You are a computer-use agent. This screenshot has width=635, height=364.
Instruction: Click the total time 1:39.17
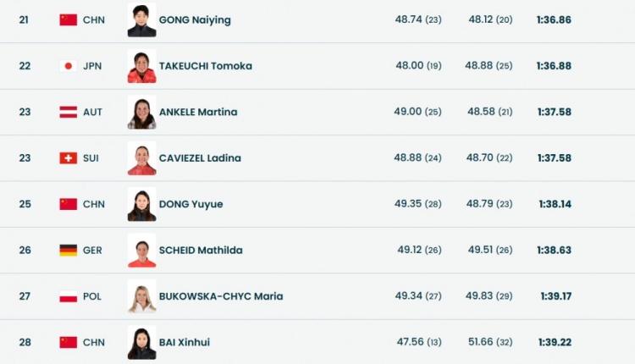tap(555, 296)
